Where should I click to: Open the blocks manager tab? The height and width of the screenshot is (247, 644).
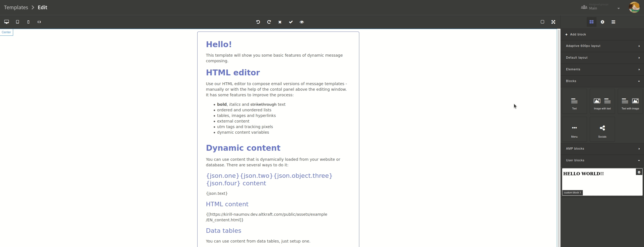point(591,22)
